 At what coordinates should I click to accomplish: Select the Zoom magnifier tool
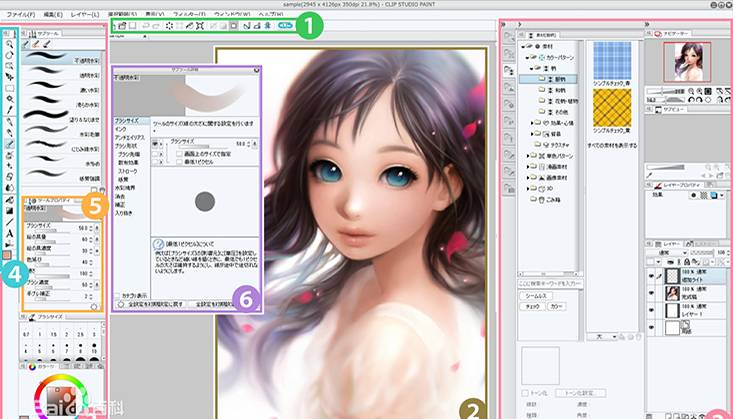(8, 45)
